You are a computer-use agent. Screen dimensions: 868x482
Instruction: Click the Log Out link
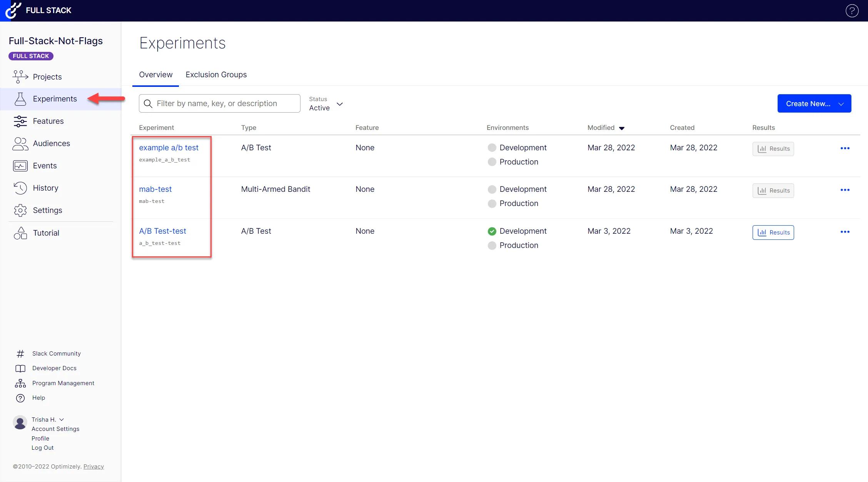pos(42,448)
